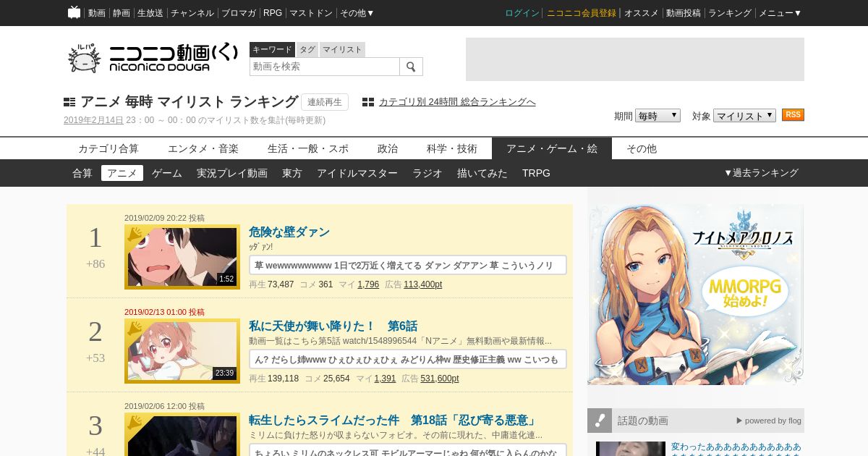Select the ゲーム subcategory
Viewport: 868px width, 456px height.
pyautogui.click(x=167, y=173)
